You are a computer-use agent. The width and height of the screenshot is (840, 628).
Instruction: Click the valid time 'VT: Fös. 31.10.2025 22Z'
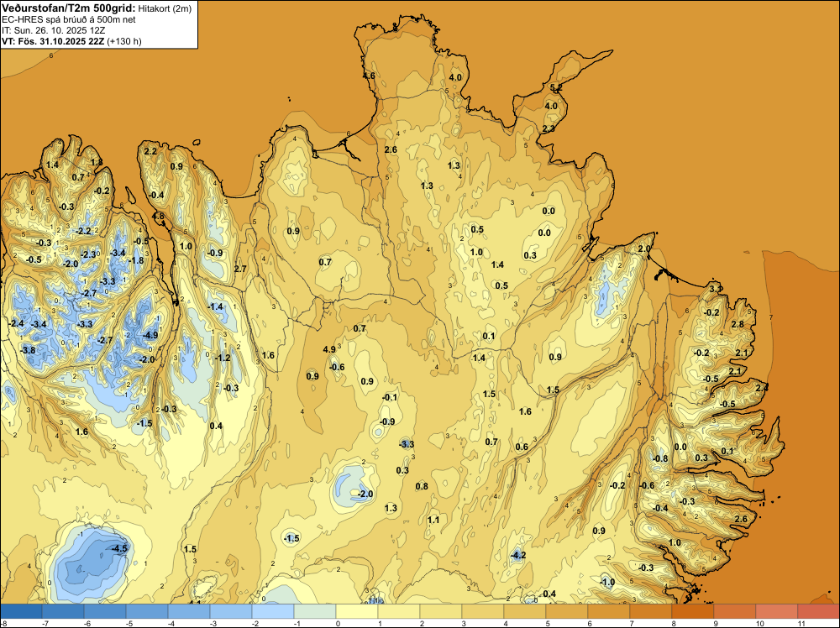[x=53, y=41]
